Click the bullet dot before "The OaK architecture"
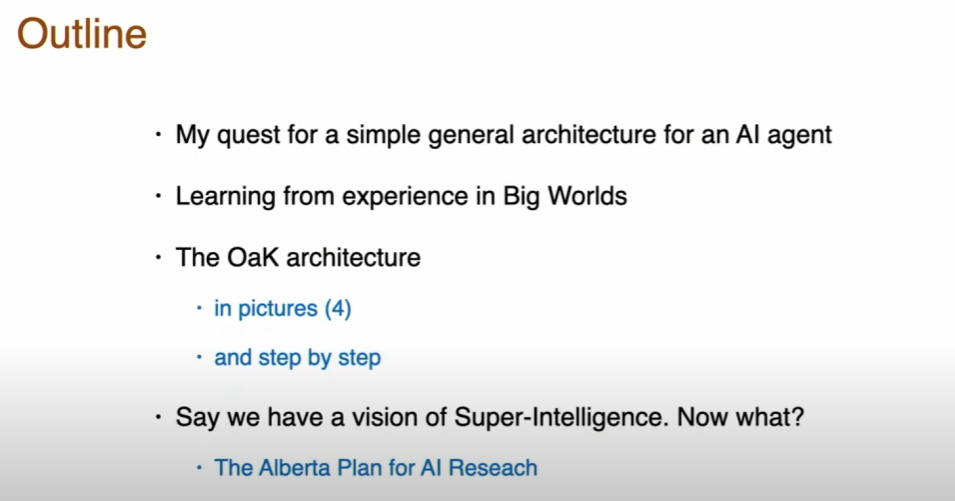This screenshot has width=955, height=501. coord(158,257)
